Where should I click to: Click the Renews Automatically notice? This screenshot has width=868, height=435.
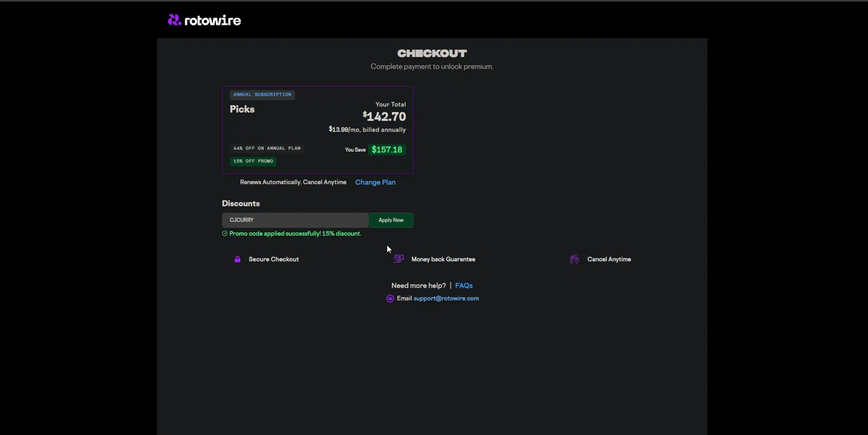click(293, 182)
